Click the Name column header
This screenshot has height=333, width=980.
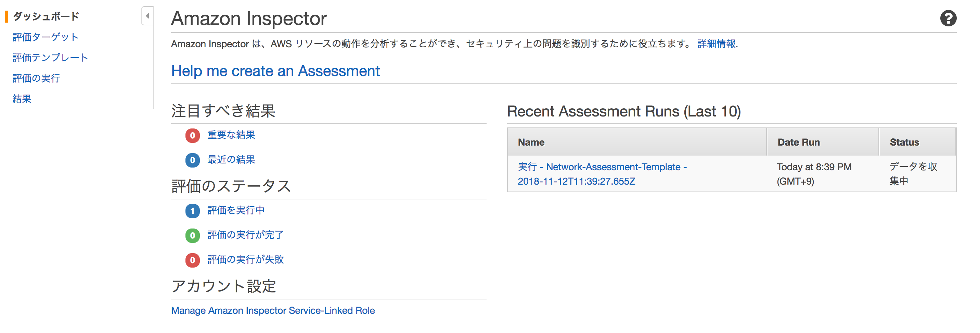637,142
